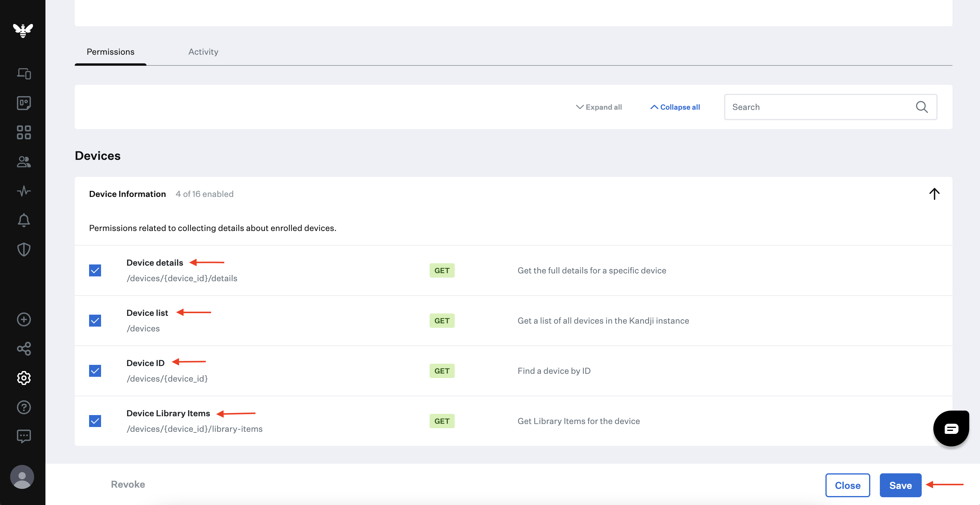980x505 pixels.
Task: Open the chat support bubble
Action: tap(951, 428)
